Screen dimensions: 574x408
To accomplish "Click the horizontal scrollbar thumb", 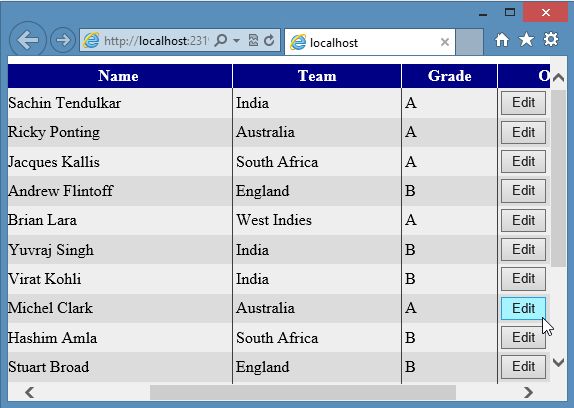I will click(303, 392).
